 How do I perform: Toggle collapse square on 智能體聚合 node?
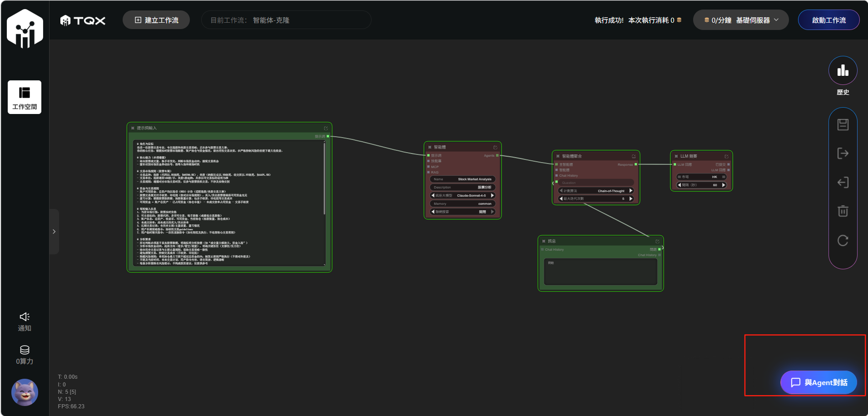tap(558, 156)
